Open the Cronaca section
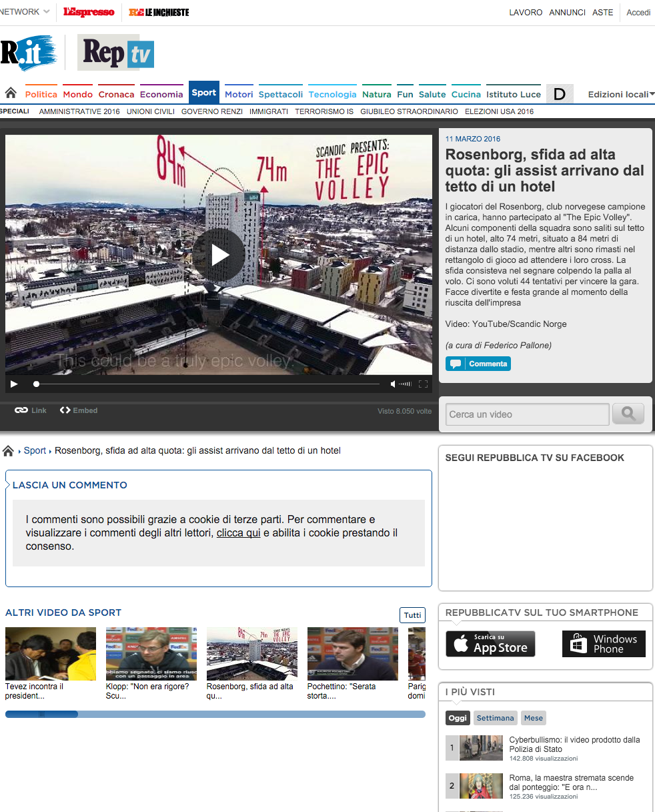Screen dimensions: 655x812 116,94
